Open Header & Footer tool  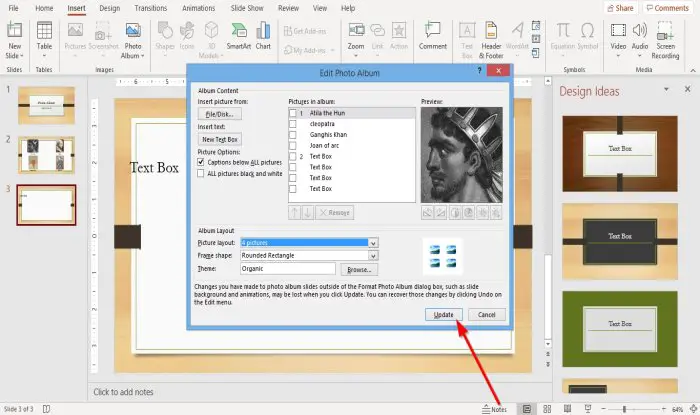[x=491, y=40]
